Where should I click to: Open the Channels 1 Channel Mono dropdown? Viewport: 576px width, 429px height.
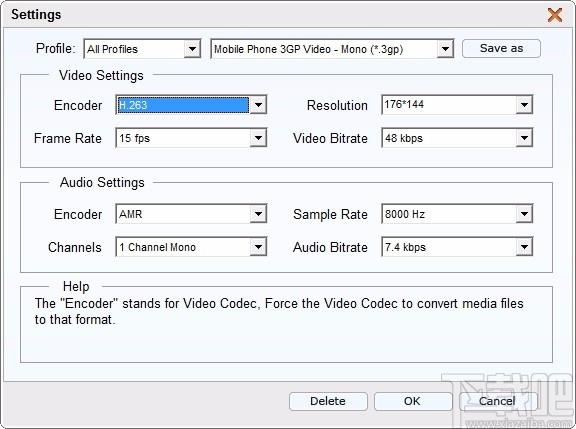pyautogui.click(x=258, y=247)
